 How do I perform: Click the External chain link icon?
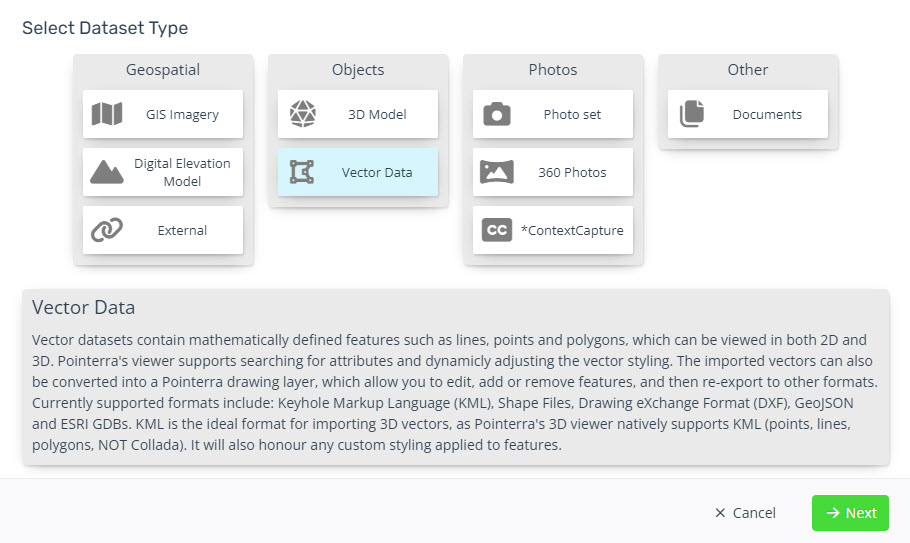pyautogui.click(x=107, y=230)
